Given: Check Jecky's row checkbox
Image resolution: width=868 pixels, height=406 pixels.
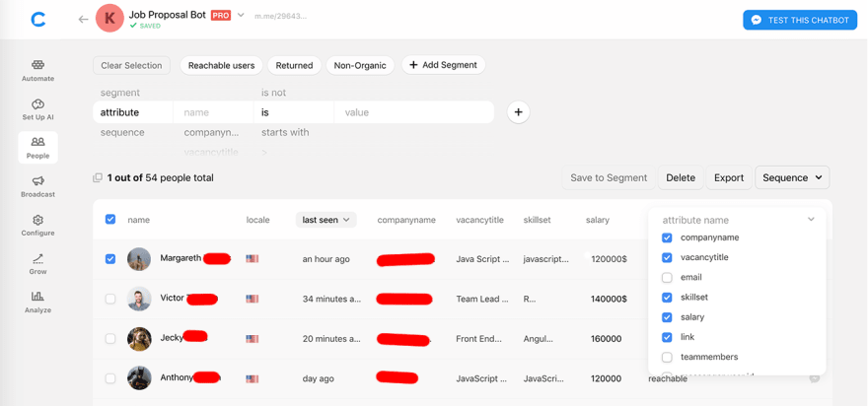Looking at the screenshot, I should coord(110,339).
